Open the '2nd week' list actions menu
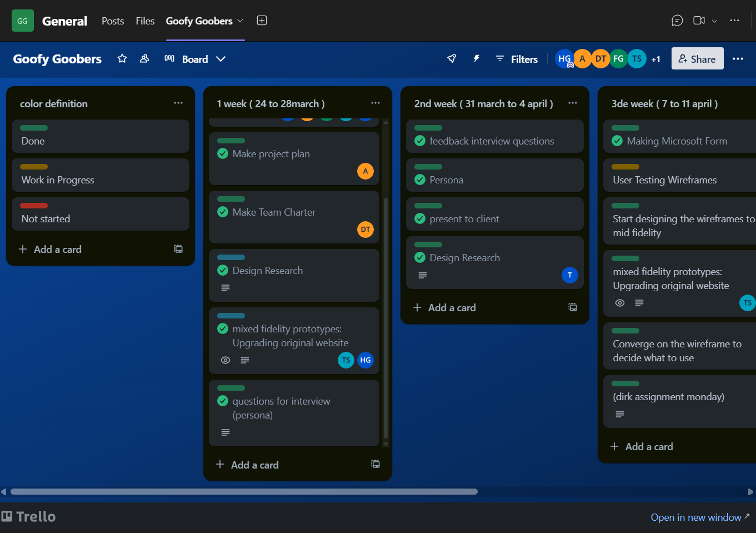 [572, 103]
